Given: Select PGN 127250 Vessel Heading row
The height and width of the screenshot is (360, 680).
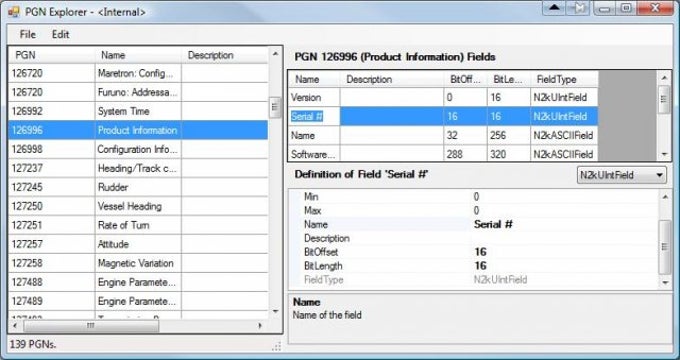Looking at the screenshot, I should (138, 206).
